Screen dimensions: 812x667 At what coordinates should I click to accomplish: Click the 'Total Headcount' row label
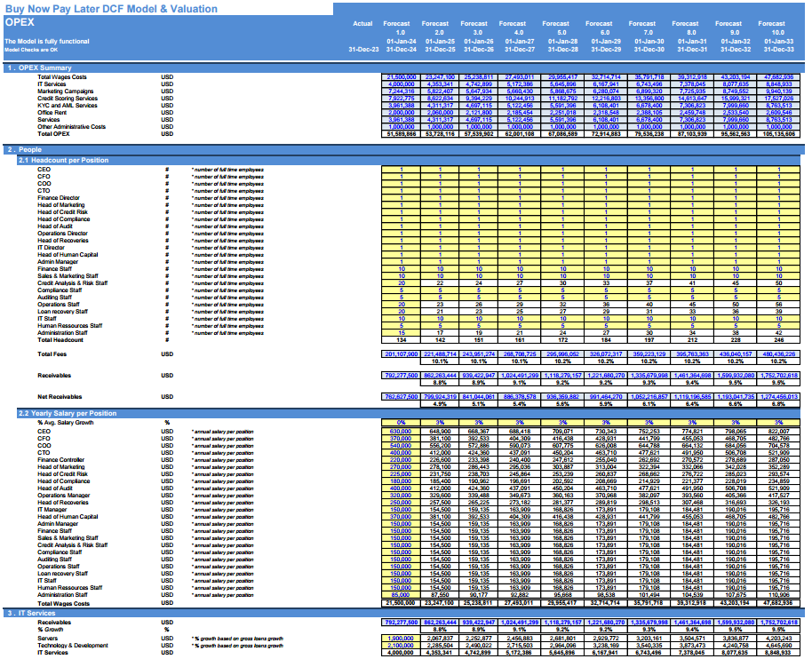[60, 339]
